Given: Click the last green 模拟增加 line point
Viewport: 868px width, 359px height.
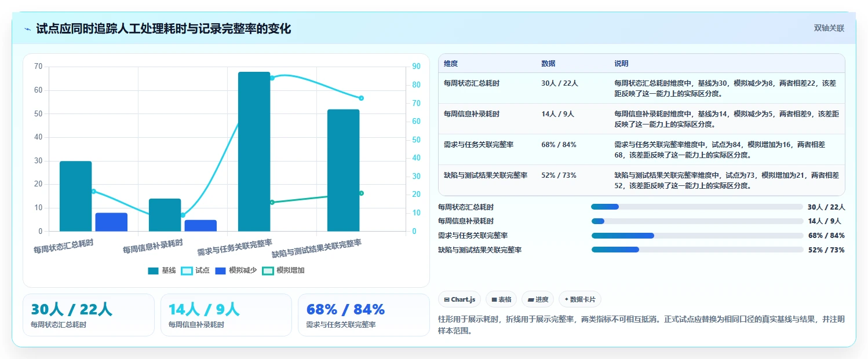Looking at the screenshot, I should click(x=361, y=193).
